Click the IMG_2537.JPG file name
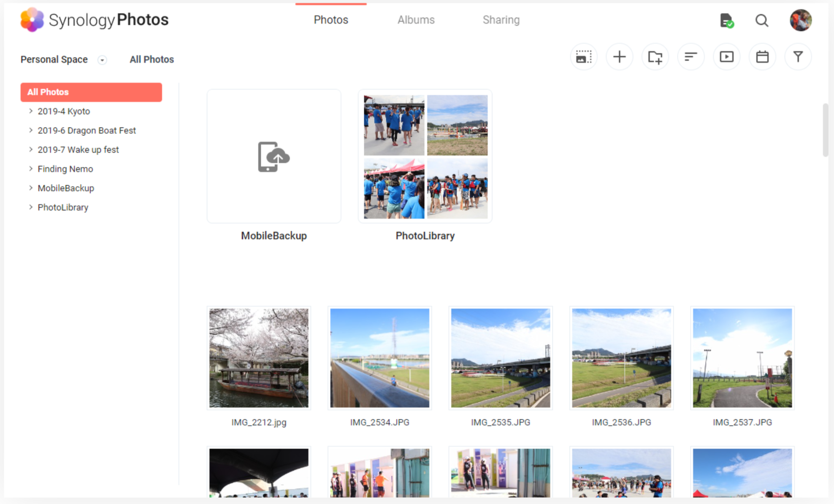This screenshot has height=504, width=834. click(x=742, y=422)
